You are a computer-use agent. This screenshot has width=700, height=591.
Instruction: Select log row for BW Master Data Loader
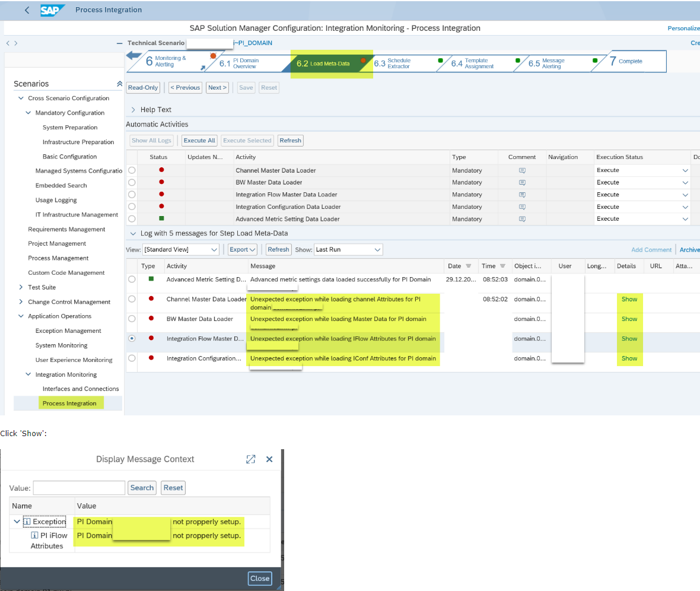pyautogui.click(x=132, y=319)
